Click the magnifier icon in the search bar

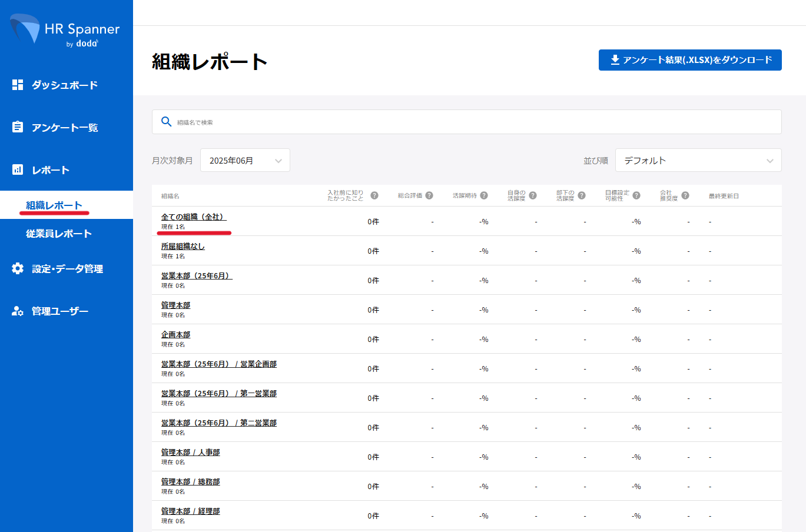pyautogui.click(x=167, y=121)
